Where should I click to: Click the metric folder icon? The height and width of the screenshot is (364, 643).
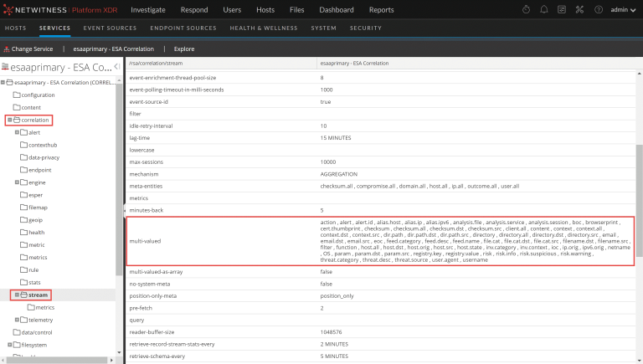(x=23, y=244)
